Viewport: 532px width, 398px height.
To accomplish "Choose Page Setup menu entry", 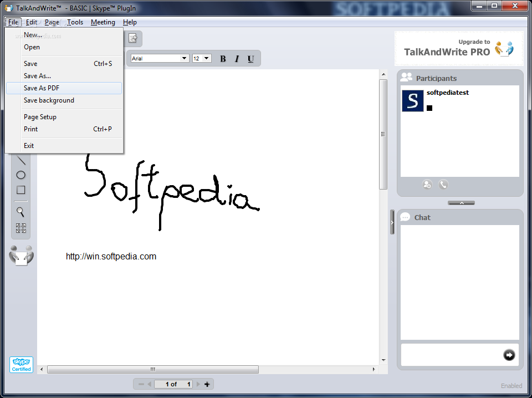I will [64, 117].
